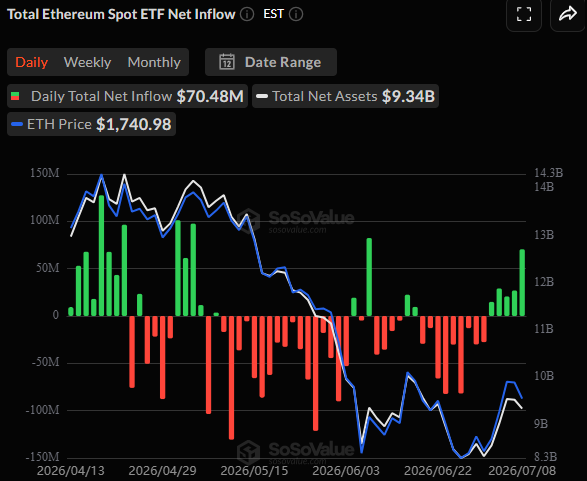Click the 9B right axis label

541,424
